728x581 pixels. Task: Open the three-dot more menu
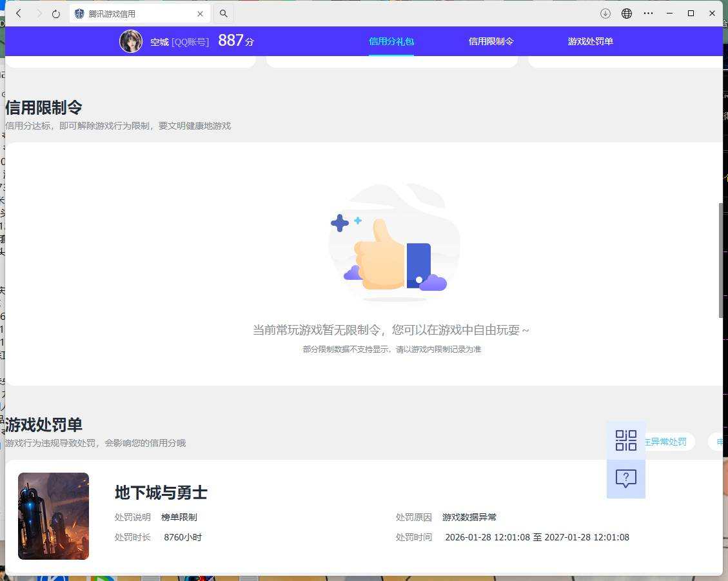(648, 14)
